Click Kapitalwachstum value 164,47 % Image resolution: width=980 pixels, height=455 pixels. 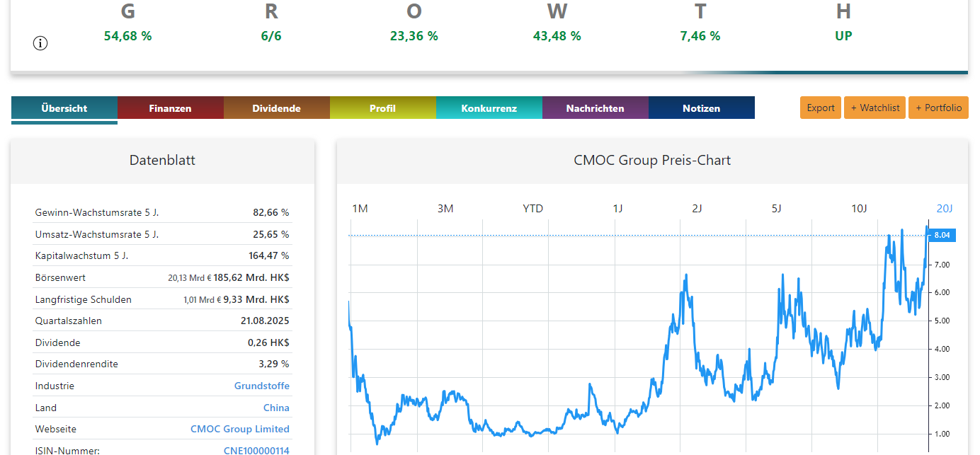point(268,255)
